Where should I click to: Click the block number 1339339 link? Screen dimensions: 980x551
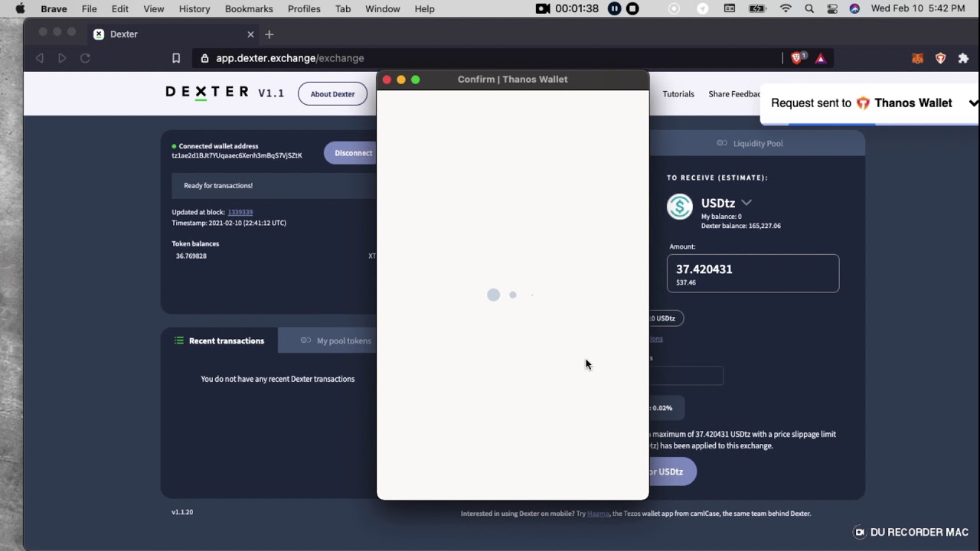coord(240,212)
